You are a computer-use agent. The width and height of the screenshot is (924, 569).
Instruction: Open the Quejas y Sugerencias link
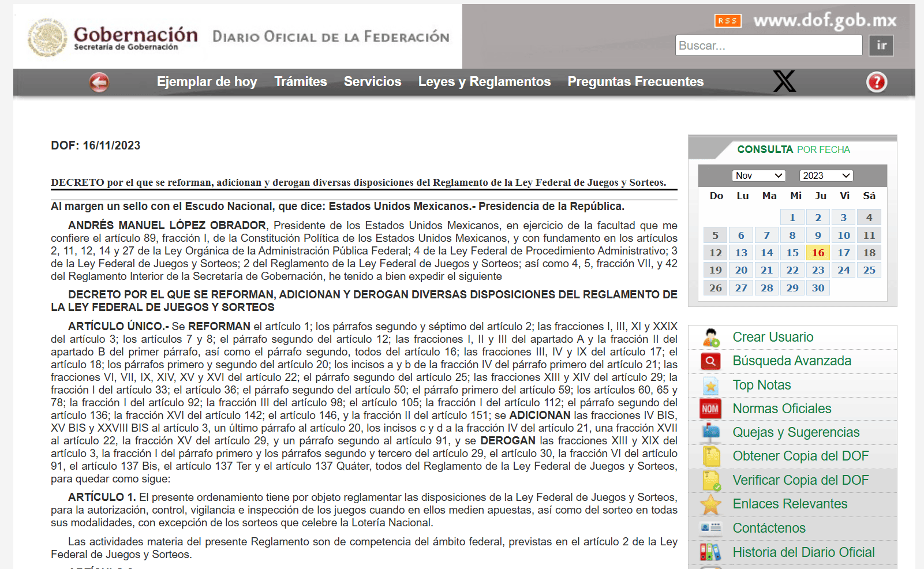click(x=796, y=432)
